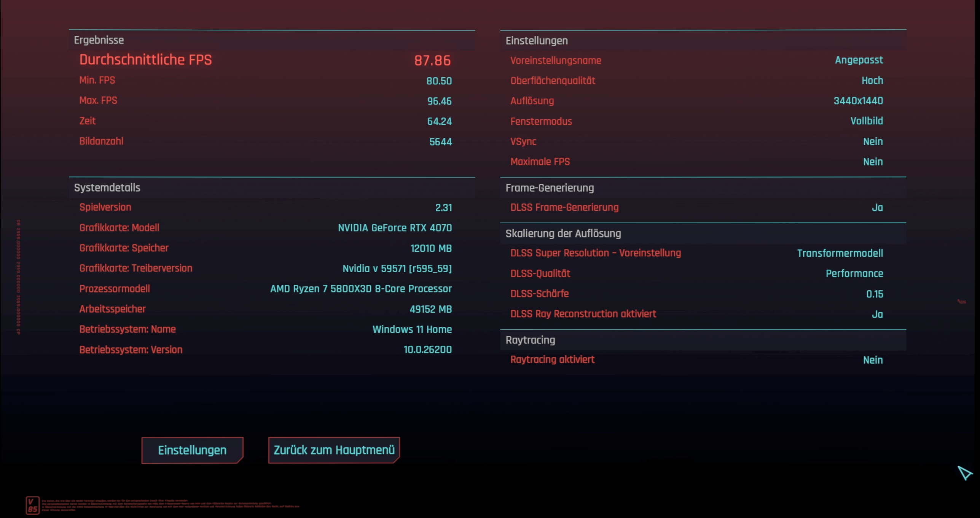Click the Frame-Generierung section header
The image size is (980, 518).
click(x=549, y=188)
